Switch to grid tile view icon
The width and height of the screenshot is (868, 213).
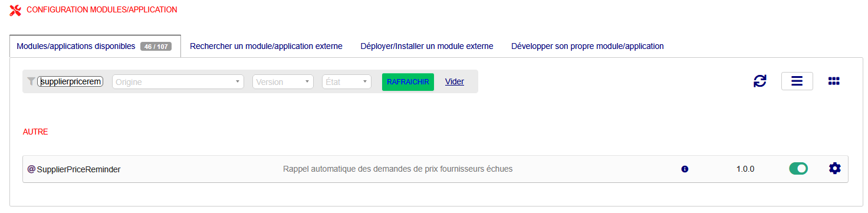click(x=834, y=81)
